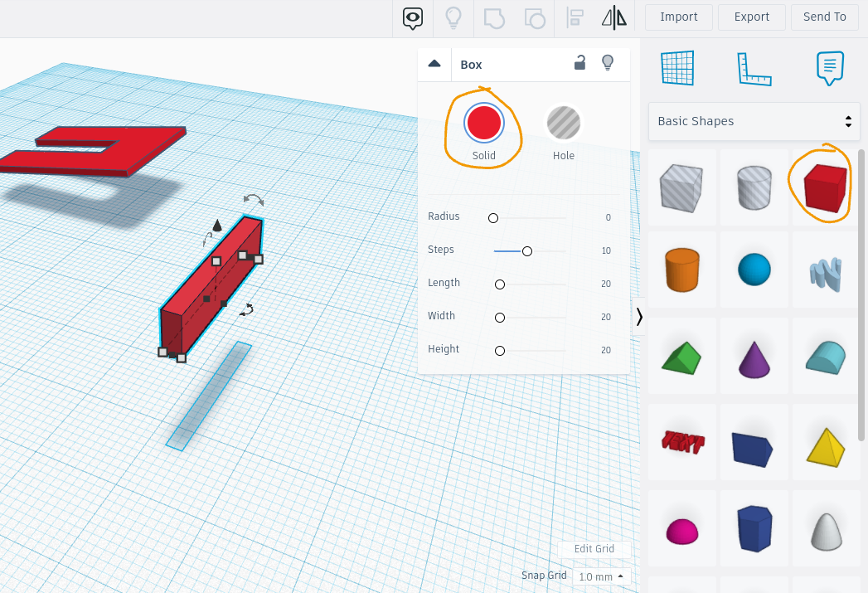Click the Steps value 10
The width and height of the screenshot is (868, 593).
pyautogui.click(x=606, y=250)
